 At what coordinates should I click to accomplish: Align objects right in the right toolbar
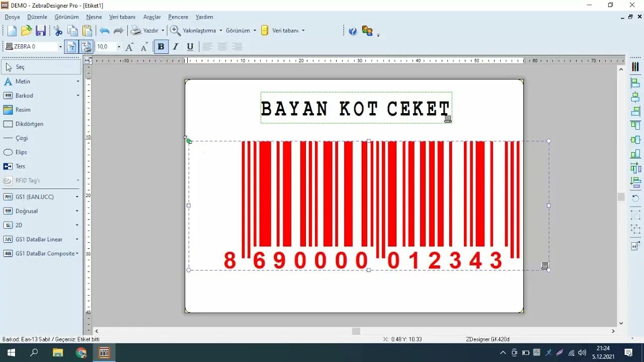635,111
